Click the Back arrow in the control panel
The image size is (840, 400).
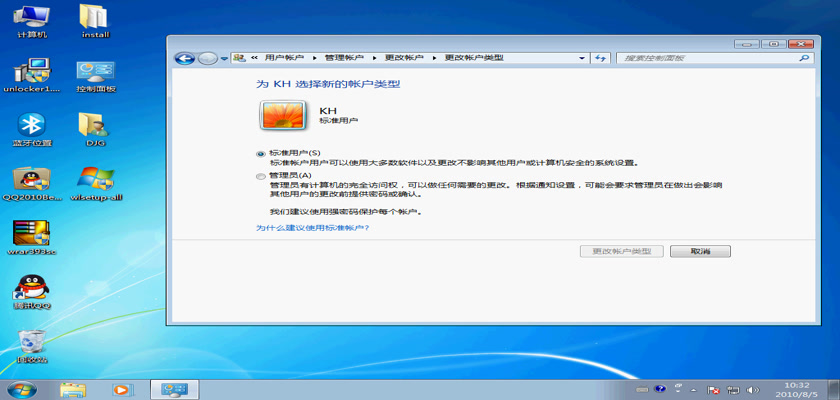184,58
